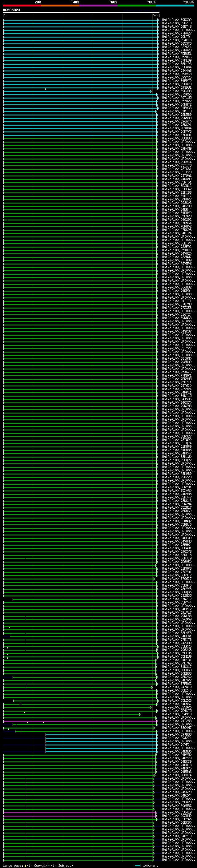197x868 pixels.
Task: Select hit label UniRef100_B6U193
Action: point(177,64)
